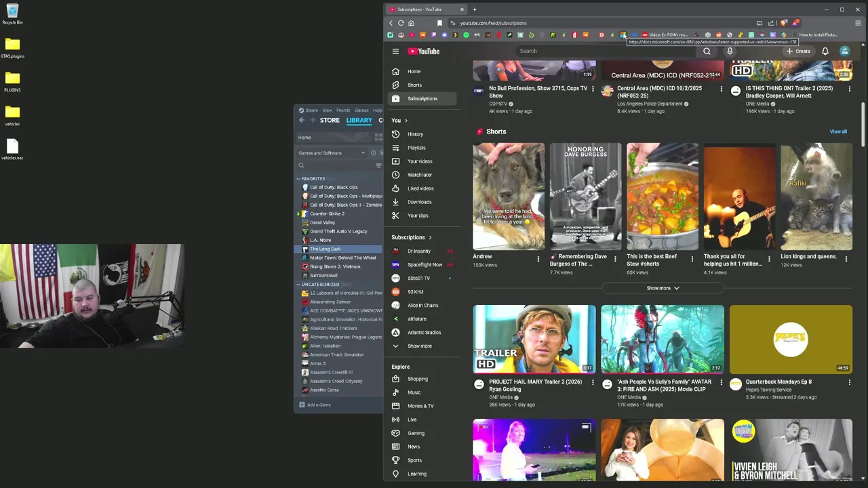This screenshot has height=488, width=868.
Task: Expand Subscriptions section chevron in sidebar
Action: click(430, 237)
